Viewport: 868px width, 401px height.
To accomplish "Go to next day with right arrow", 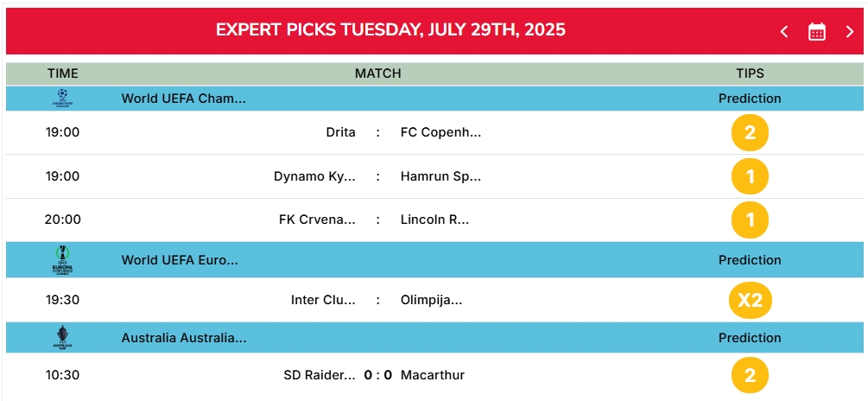I will tap(850, 32).
